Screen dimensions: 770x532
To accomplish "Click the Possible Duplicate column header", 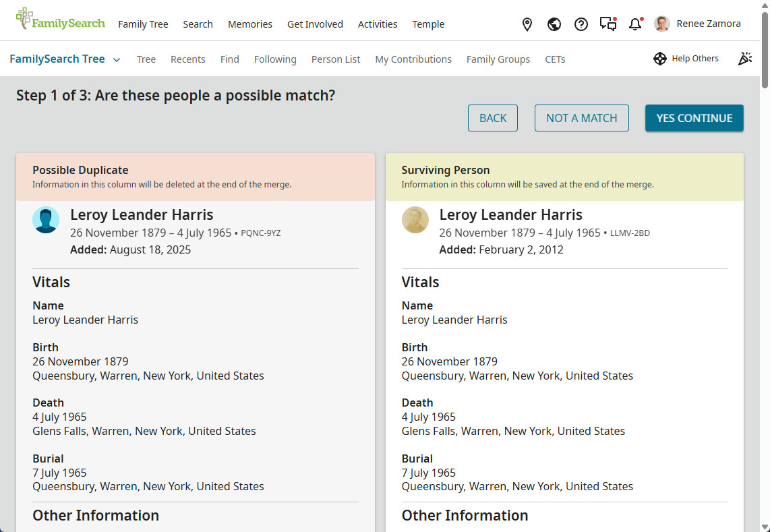I will click(x=196, y=177).
